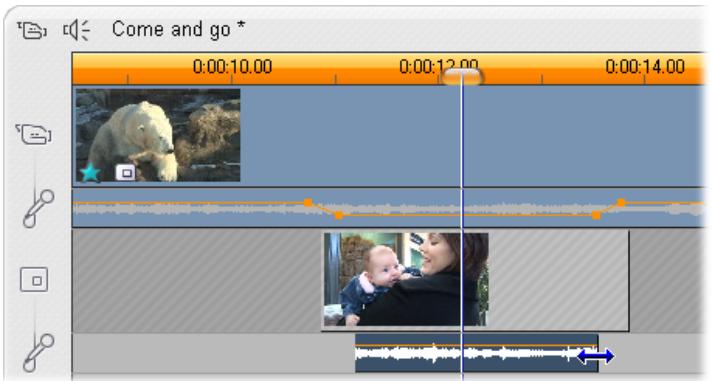
Task: Click the main video track camera icon
Action: coord(33,134)
